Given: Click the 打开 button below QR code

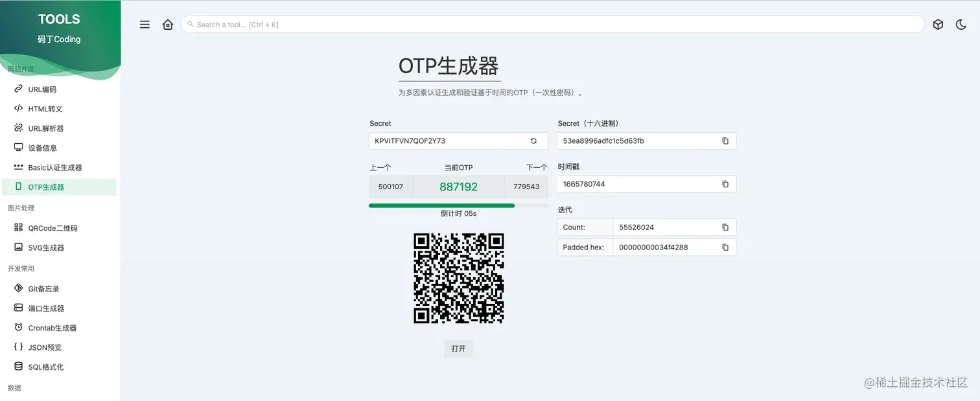Looking at the screenshot, I should 458,349.
